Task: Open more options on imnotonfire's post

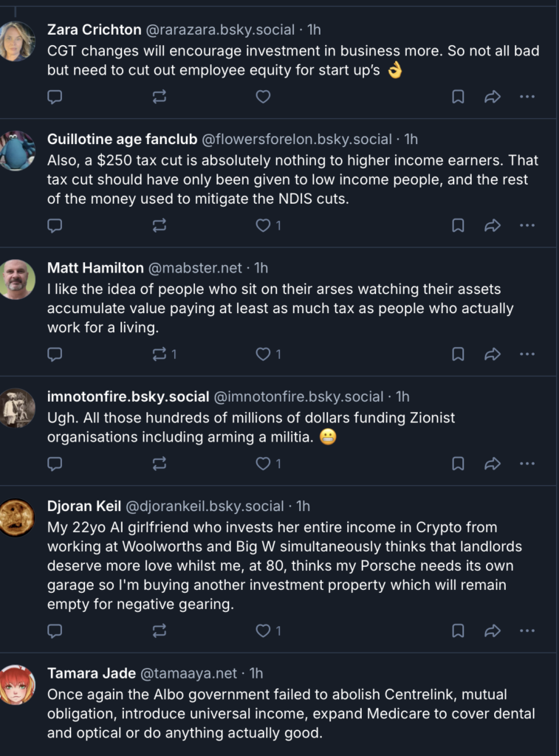Action: 527,464
